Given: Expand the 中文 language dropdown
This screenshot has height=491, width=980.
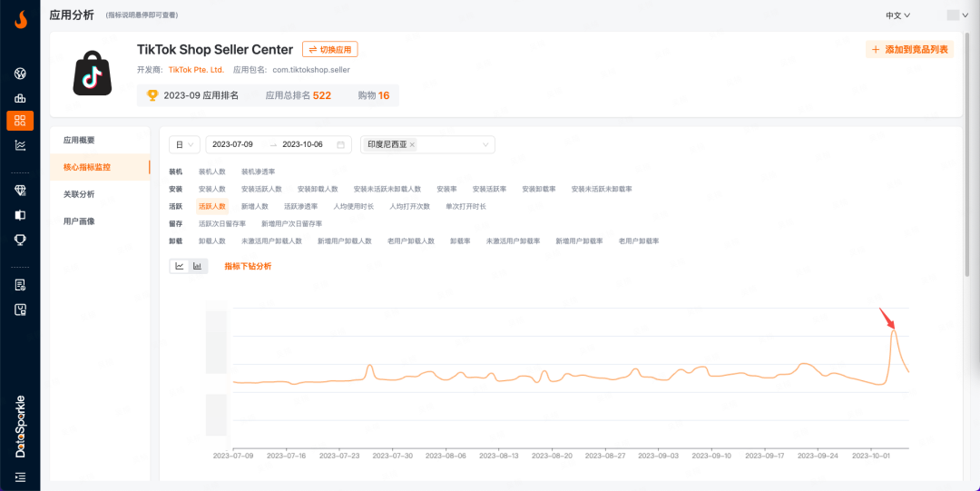Looking at the screenshot, I should [x=897, y=15].
